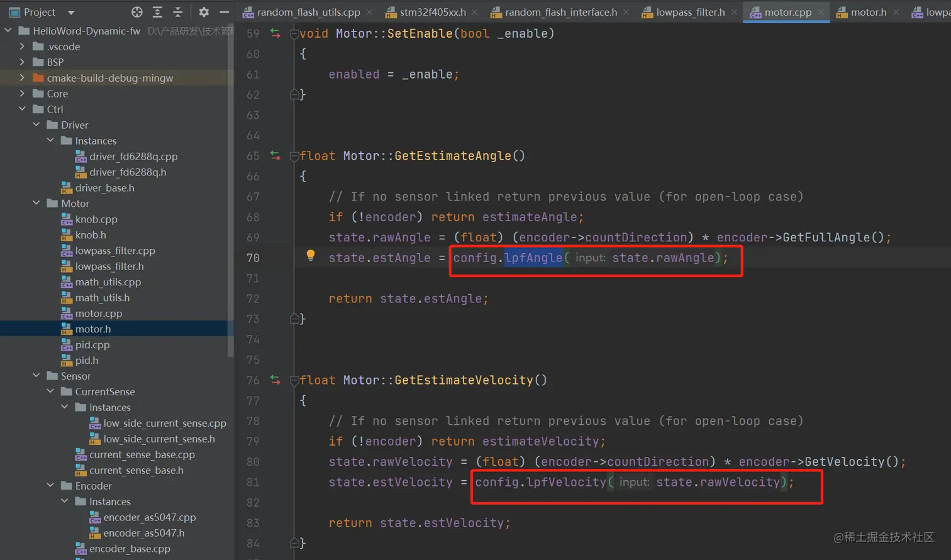Click the gutter navigation icon beside SetEnable
This screenshot has height=560, width=951.
click(275, 33)
